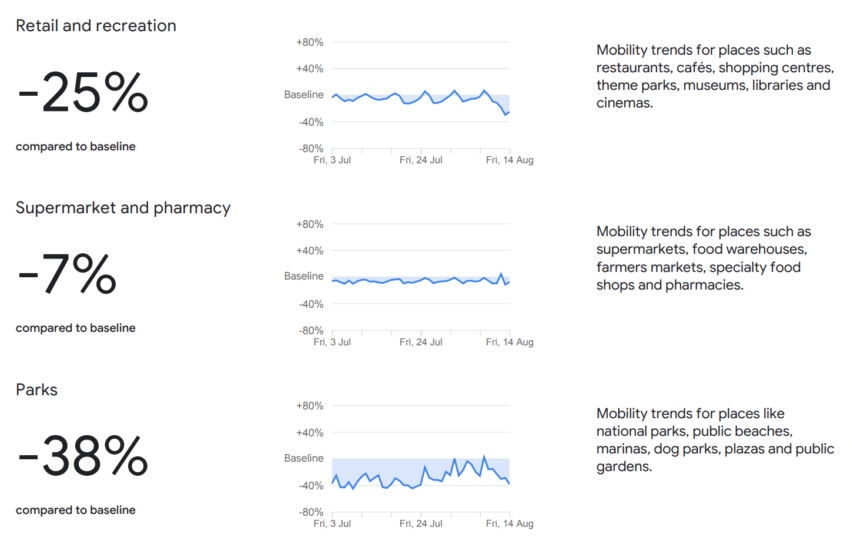Select the -25% retail figure
Image resolution: width=850 pixels, height=538 pixels.
pyautogui.click(x=83, y=94)
